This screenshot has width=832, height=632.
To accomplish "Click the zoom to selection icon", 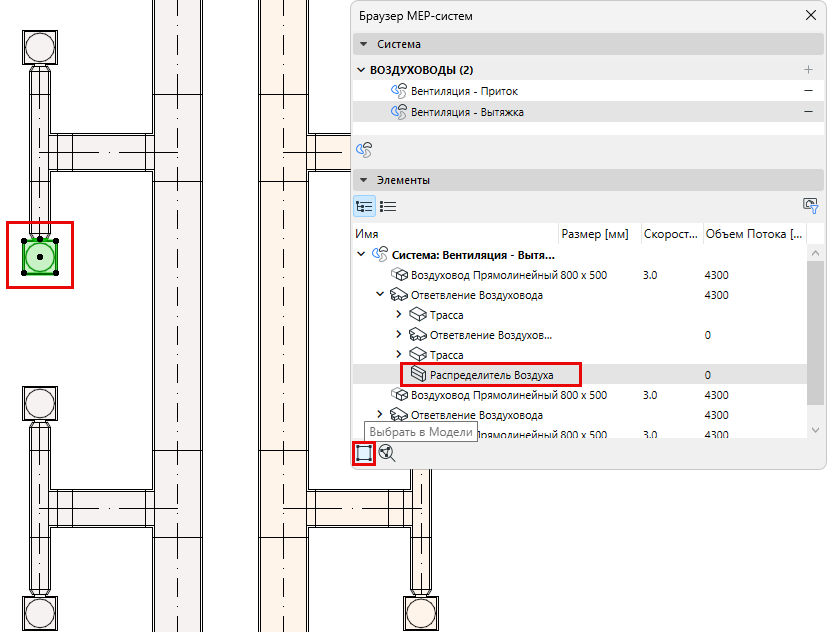I will 387,453.
